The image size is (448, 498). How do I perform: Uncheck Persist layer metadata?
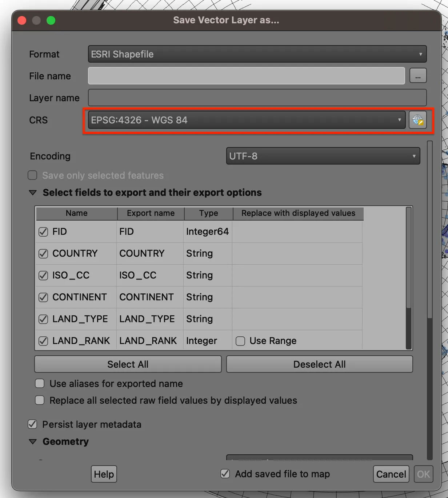pos(32,424)
